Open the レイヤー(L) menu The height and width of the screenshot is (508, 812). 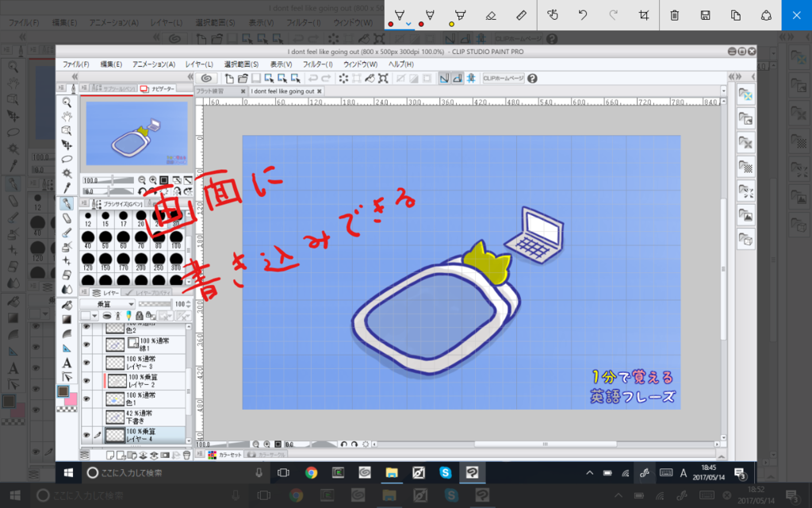point(199,64)
